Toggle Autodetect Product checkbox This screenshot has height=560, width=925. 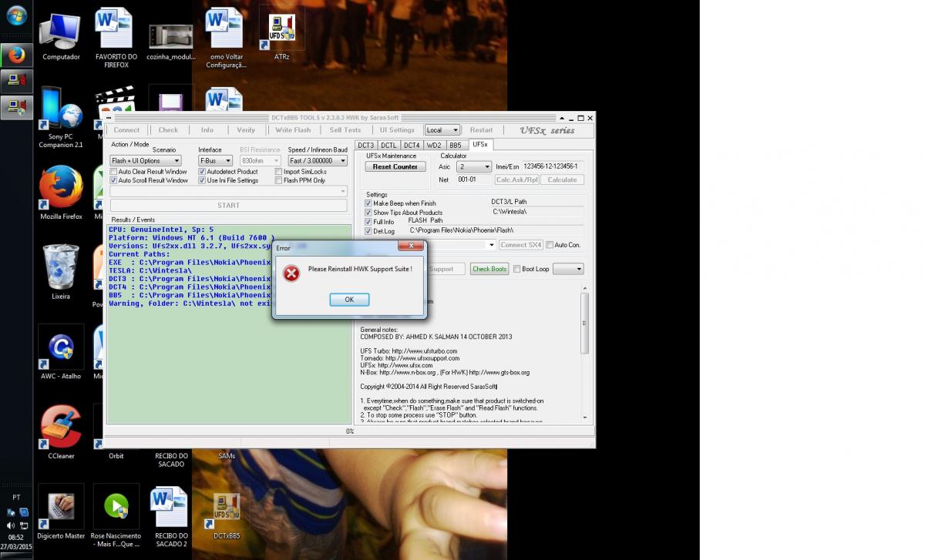202,172
